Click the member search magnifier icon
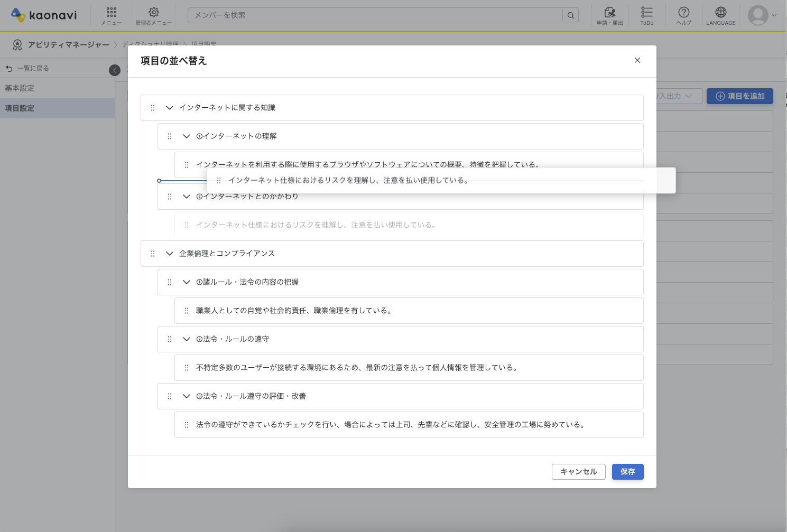 coord(571,15)
